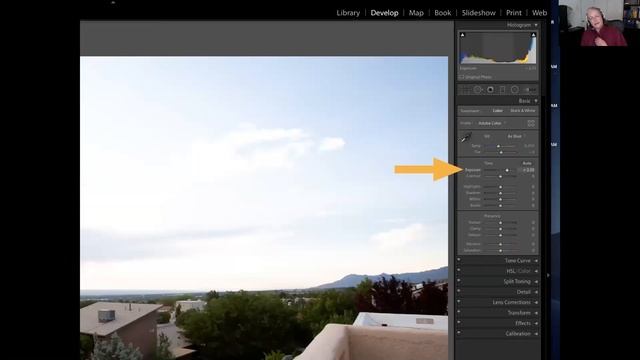Toggle the Transform panel on/off switch
The width and height of the screenshot is (640, 360).
coord(459,312)
